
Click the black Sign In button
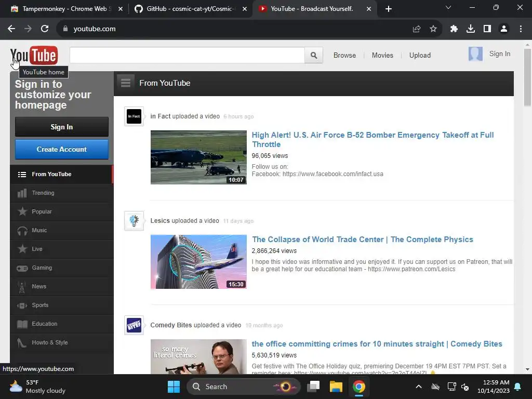tap(62, 127)
